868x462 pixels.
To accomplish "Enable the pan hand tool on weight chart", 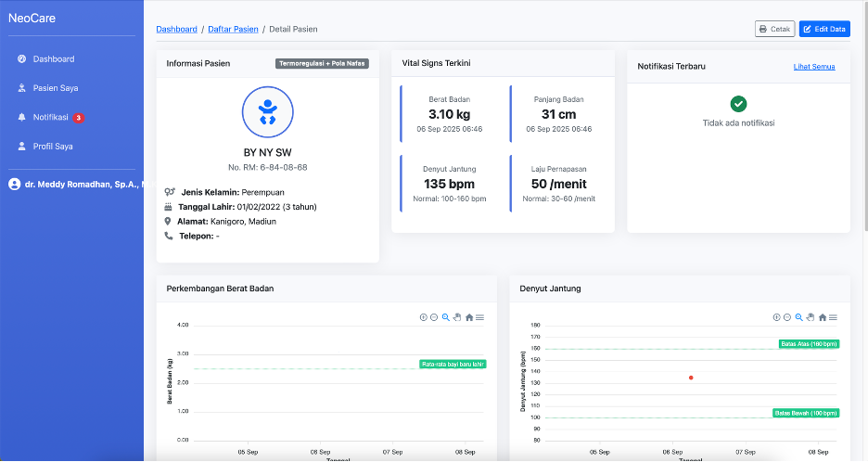I will tap(457, 317).
